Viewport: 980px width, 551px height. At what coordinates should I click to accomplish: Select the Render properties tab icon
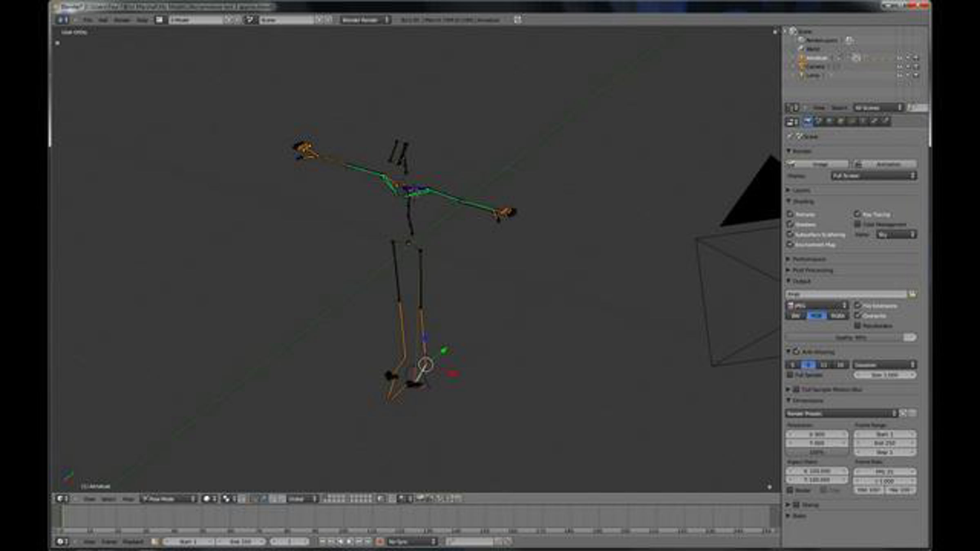[x=807, y=121]
